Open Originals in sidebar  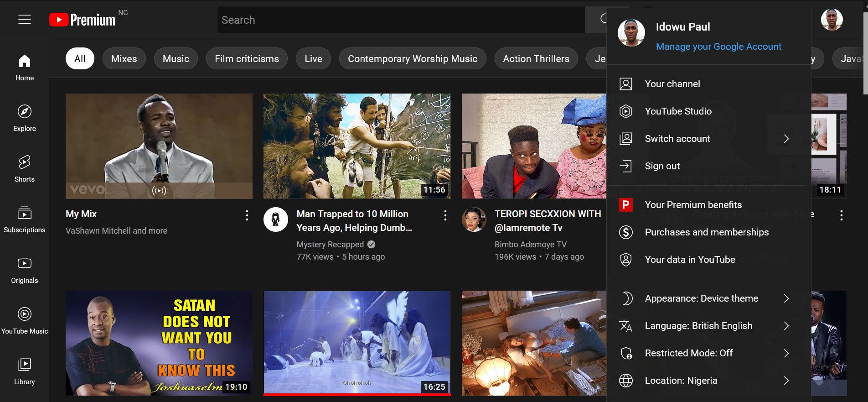click(x=25, y=270)
